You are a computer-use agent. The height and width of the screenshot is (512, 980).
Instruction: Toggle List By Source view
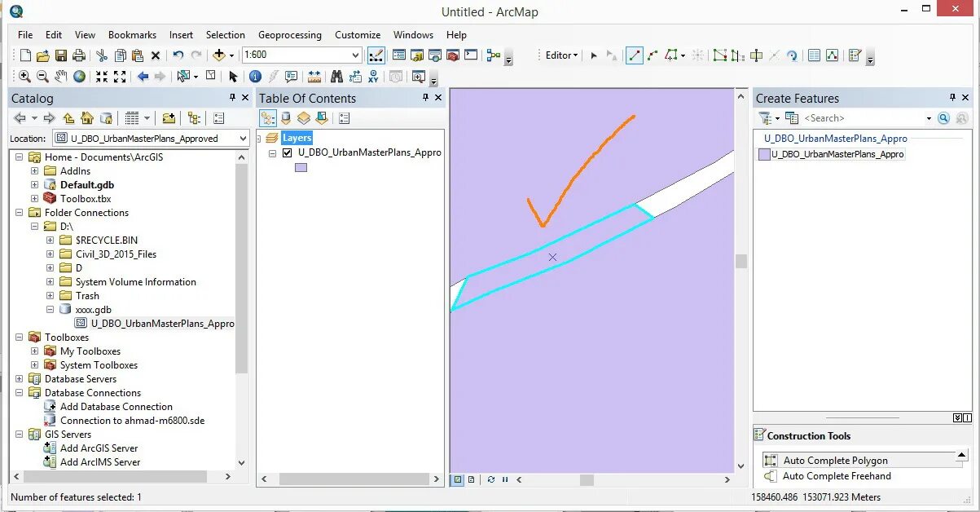286,118
